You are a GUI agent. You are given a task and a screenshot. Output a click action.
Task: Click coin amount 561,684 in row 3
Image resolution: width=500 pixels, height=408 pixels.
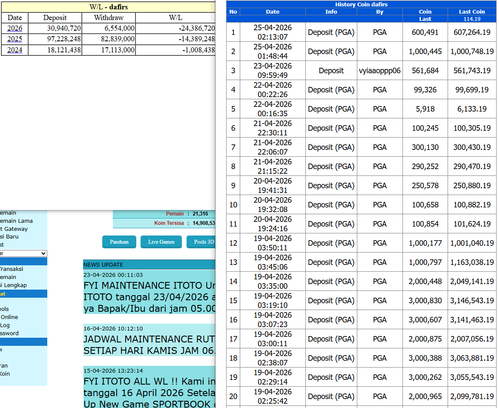coord(425,71)
